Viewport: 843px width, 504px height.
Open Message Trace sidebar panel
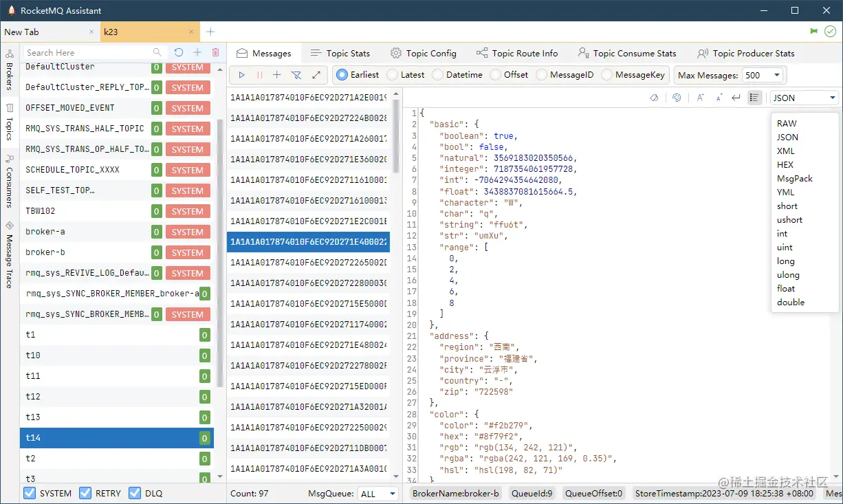(10, 254)
